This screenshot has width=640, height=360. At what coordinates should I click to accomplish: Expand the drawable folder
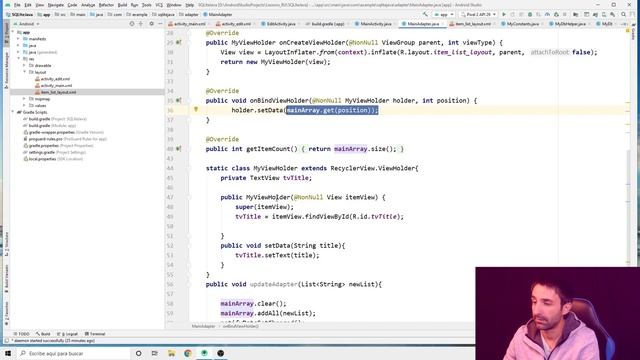(24, 65)
